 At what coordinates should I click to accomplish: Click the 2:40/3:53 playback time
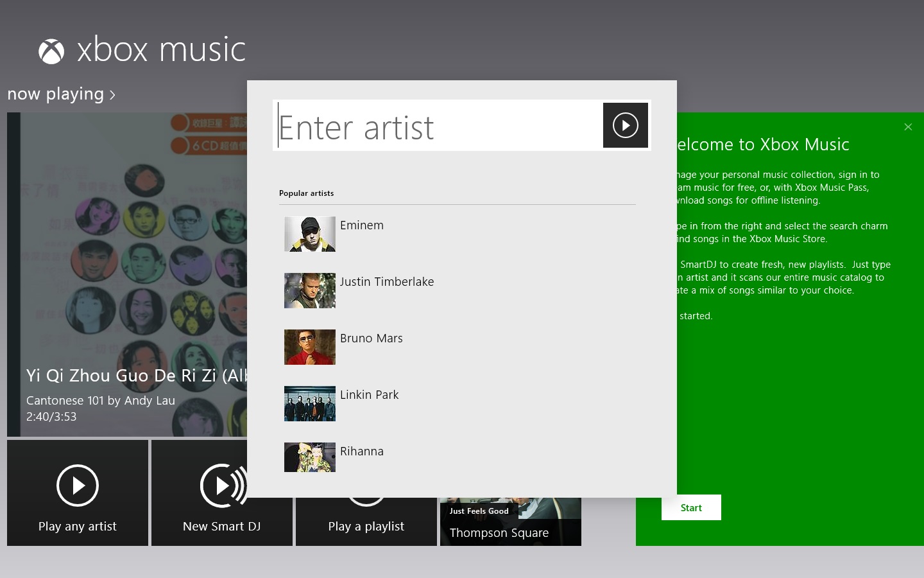51,417
